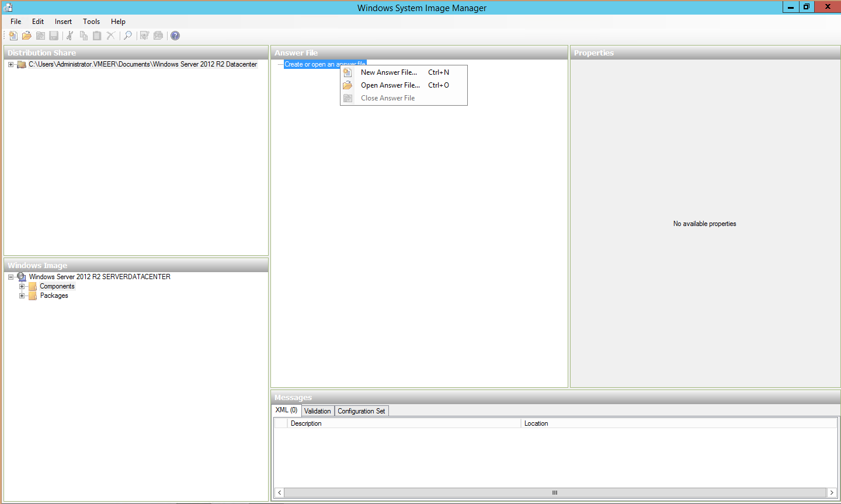This screenshot has height=504, width=841.
Task: Click the New Answer File toolbar icon
Action: click(13, 36)
